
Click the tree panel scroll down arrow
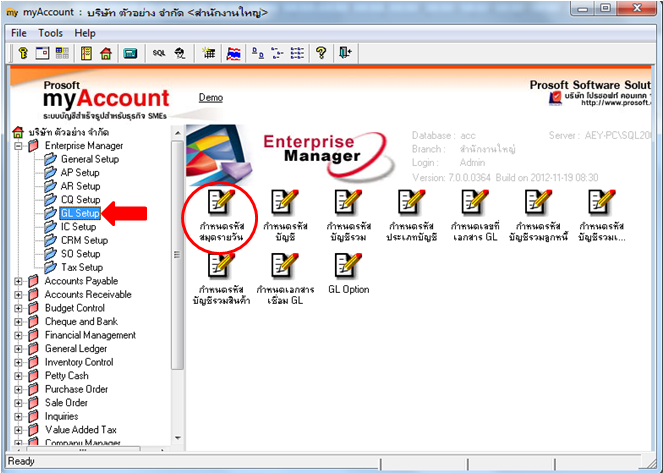click(x=178, y=438)
